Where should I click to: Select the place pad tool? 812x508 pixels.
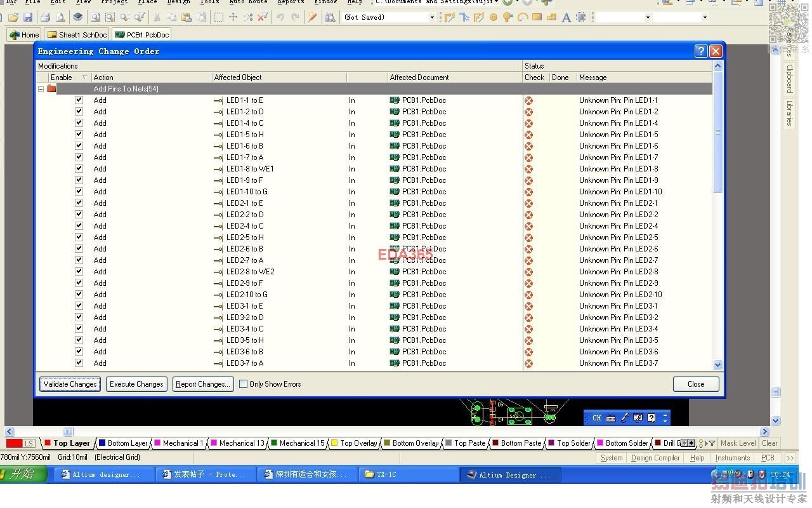[494, 17]
